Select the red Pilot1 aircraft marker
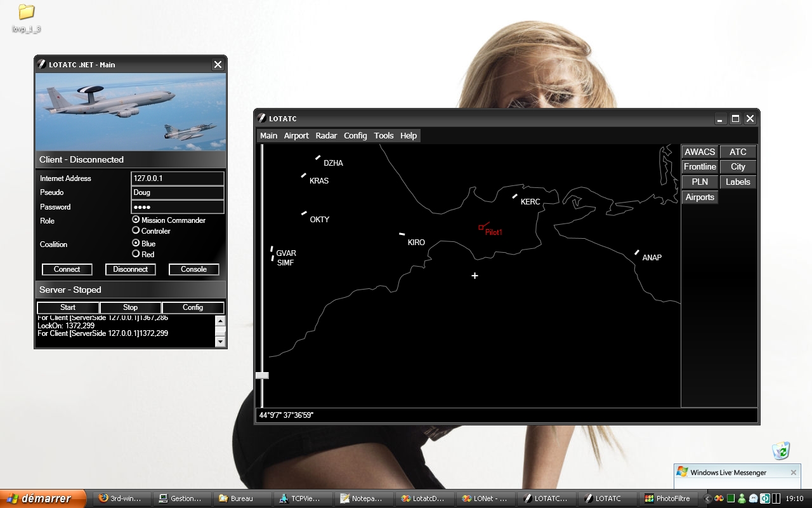 pyautogui.click(x=481, y=227)
